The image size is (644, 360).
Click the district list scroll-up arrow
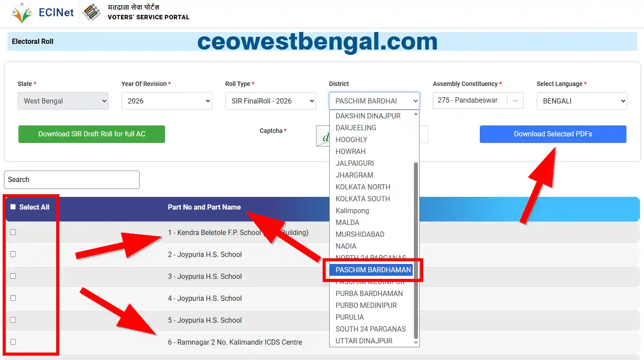coord(416,114)
